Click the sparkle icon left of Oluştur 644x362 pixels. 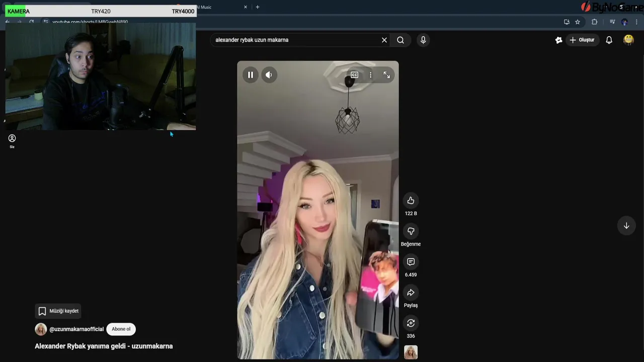tap(558, 40)
